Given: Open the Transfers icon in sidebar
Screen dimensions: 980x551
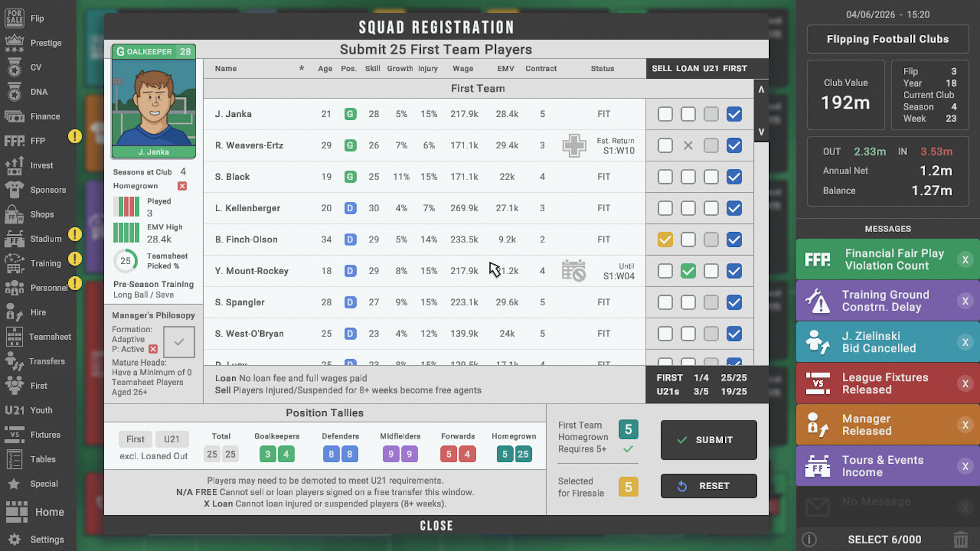Looking at the screenshot, I should point(14,361).
